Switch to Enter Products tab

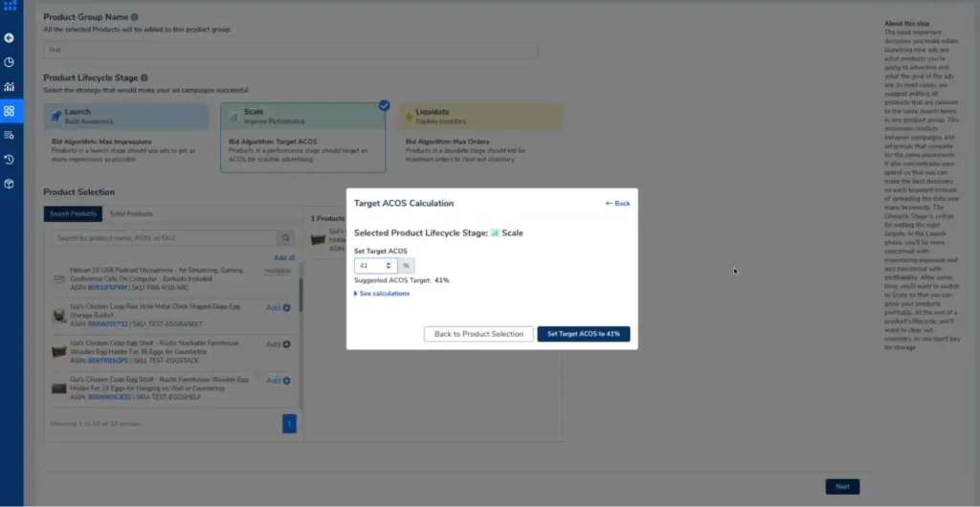[131, 213]
